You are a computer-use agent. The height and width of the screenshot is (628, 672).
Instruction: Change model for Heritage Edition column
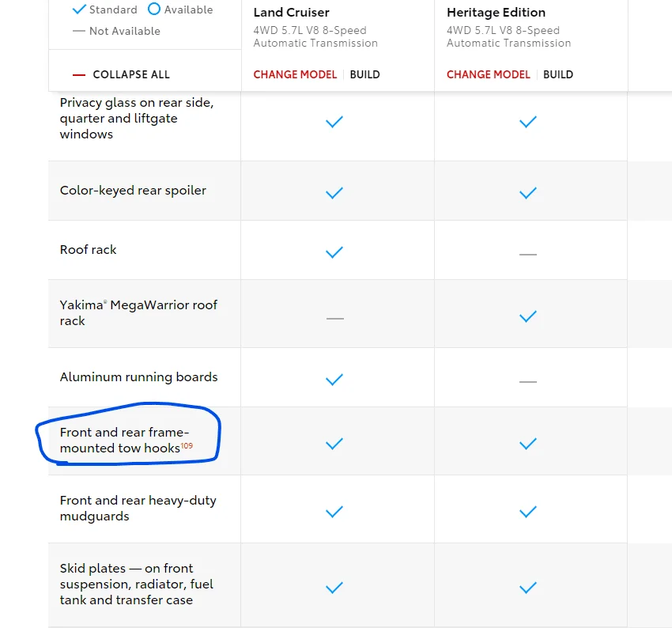click(488, 74)
